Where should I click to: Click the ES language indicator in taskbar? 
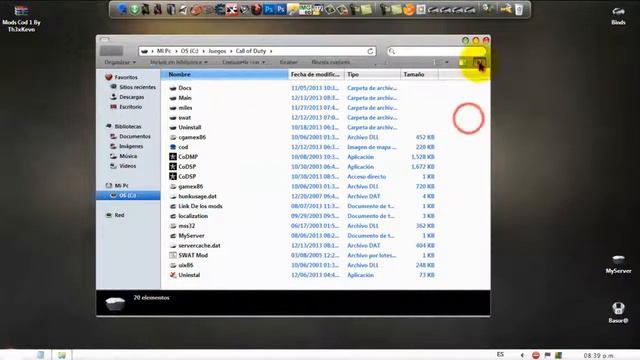click(500, 355)
